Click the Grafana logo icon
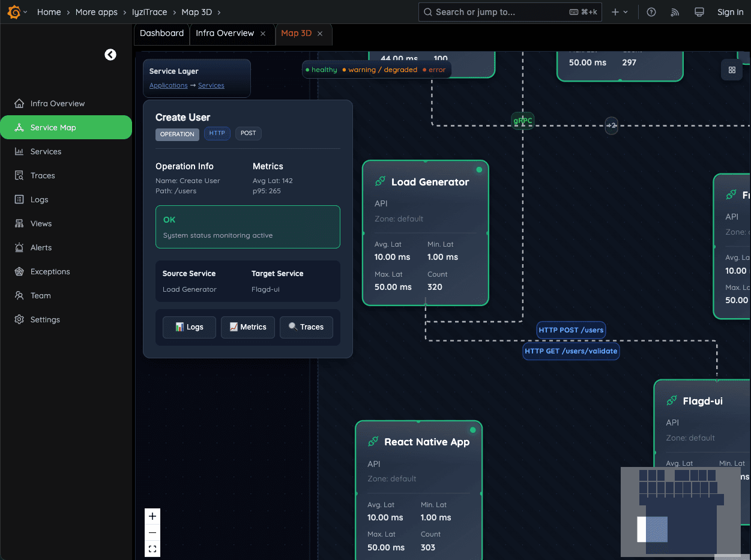Screen dimensions: 751x560 point(14,12)
